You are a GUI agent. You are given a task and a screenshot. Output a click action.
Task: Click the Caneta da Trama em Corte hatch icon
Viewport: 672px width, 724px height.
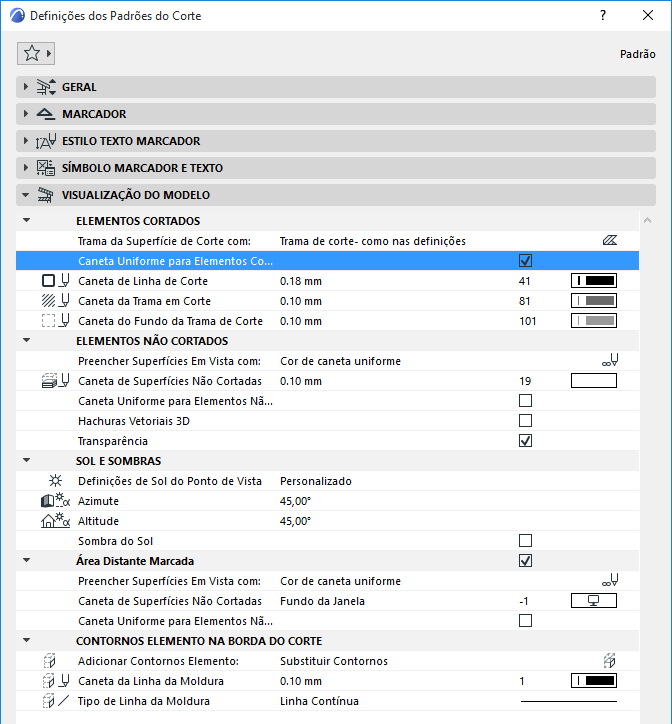(x=55, y=301)
